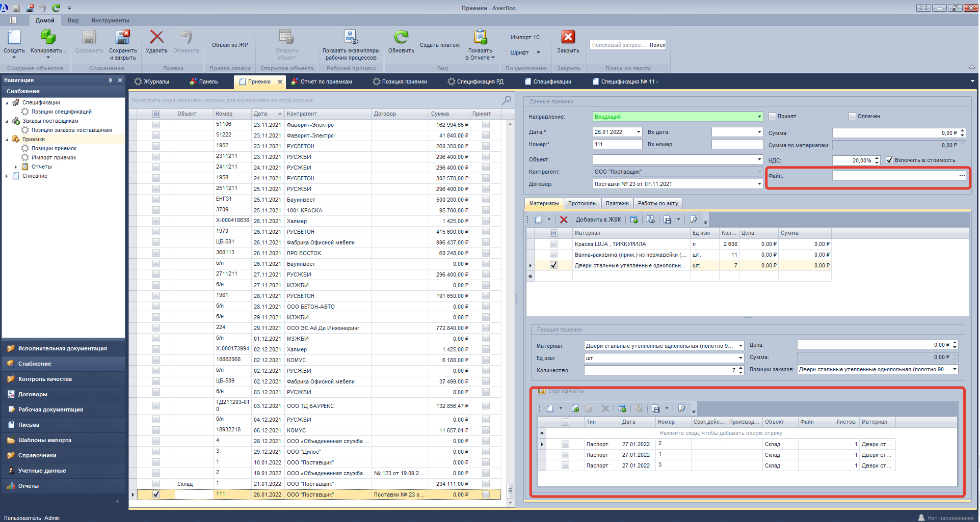This screenshot has width=980, height=522.
Task: Click the Поиск search button
Action: 657,45
